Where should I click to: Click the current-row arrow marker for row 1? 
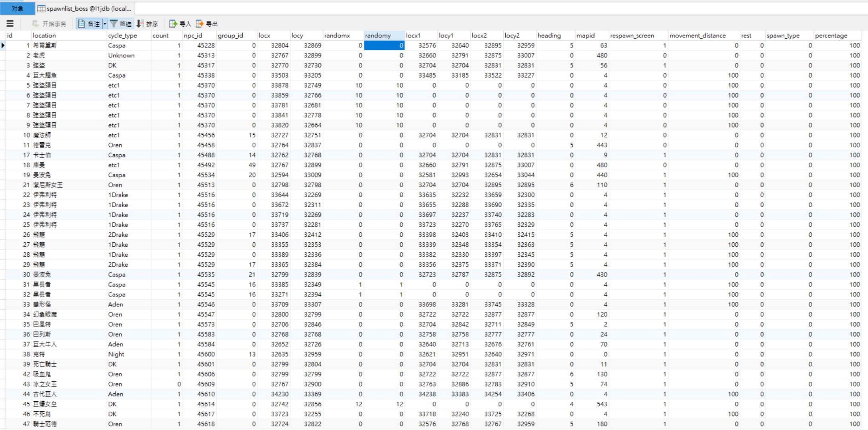(x=3, y=45)
